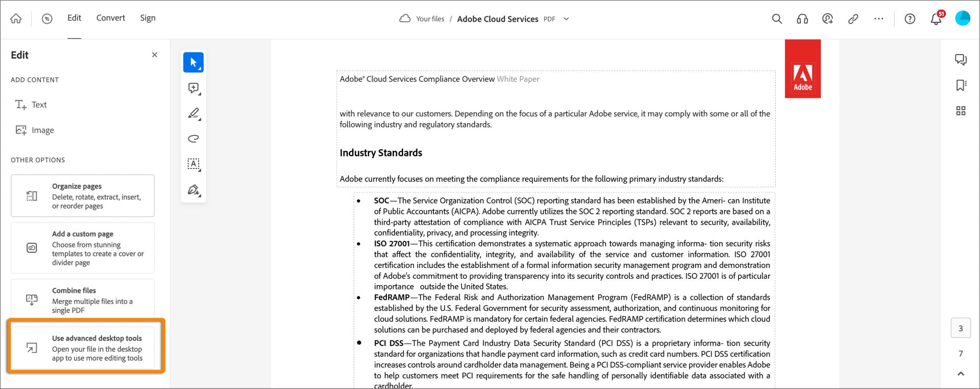Click the total pages number 7
Image resolution: width=980 pixels, height=389 pixels.
click(x=961, y=353)
